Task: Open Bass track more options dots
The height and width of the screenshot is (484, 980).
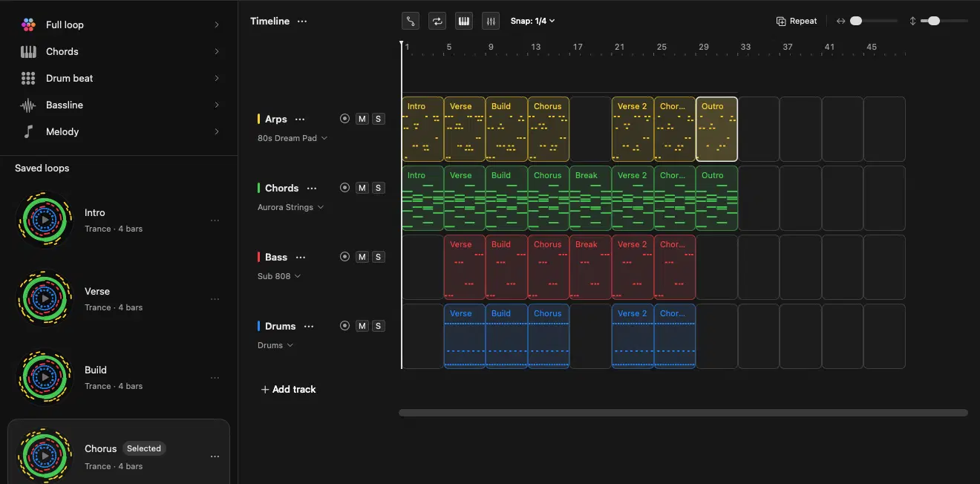Action: pyautogui.click(x=301, y=257)
